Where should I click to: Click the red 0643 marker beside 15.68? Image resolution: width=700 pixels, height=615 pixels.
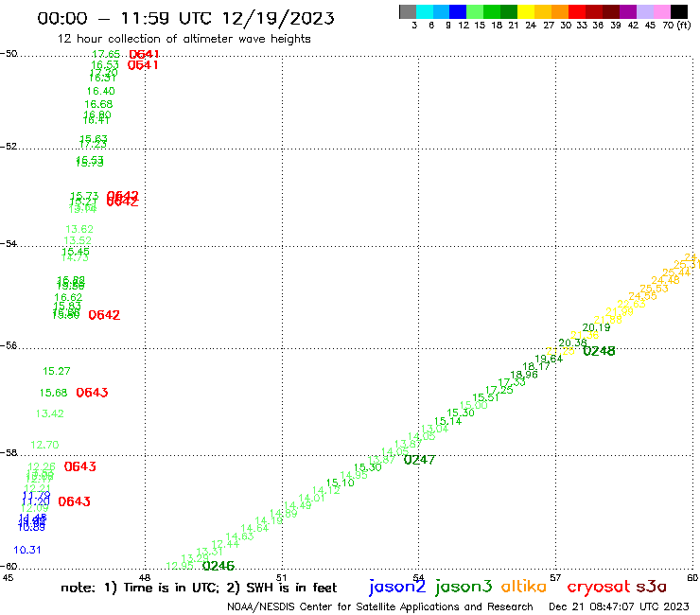click(x=92, y=393)
